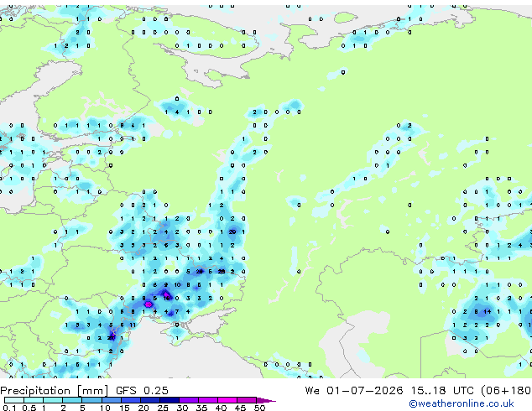Pick the 10–15 mm legend color box
Image resolution: width=532 pixels, height=411 pixels.
tap(112, 400)
